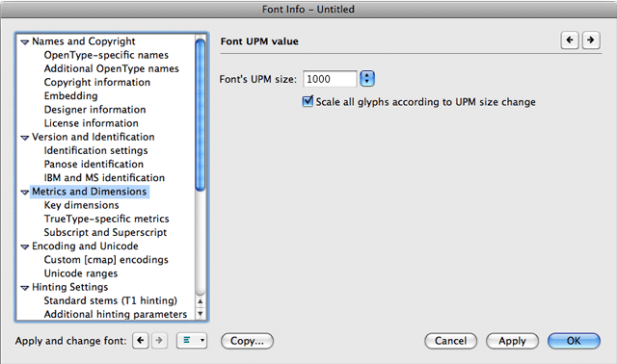Collapse the Names and Copyright section
The height and width of the screenshot is (364, 617).
[x=25, y=41]
